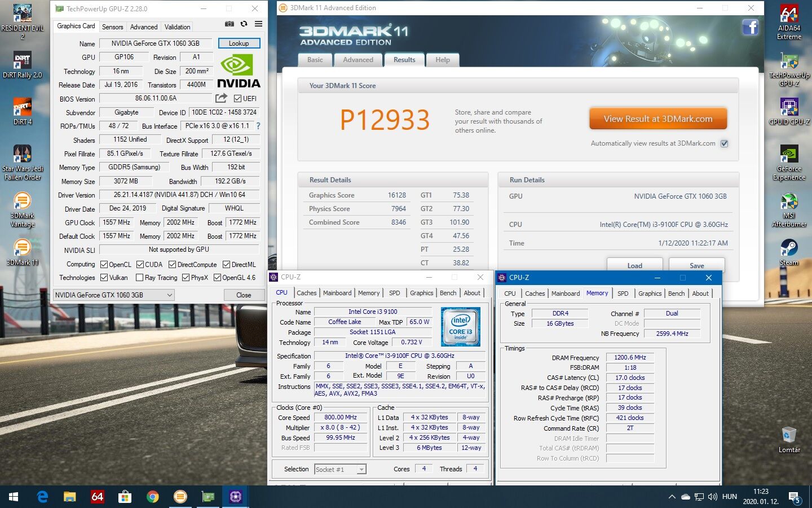Open Validation tab in GPU-Z
Viewport: 812px width, 508px height.
(177, 27)
